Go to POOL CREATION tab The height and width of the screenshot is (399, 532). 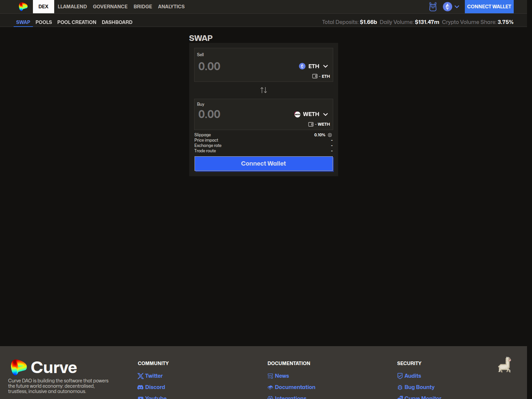point(77,22)
